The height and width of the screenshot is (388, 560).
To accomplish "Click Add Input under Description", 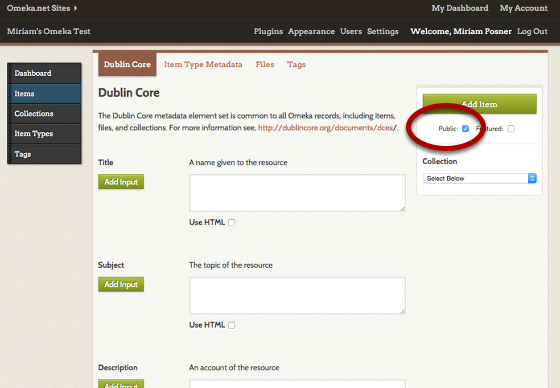I will coord(121,384).
